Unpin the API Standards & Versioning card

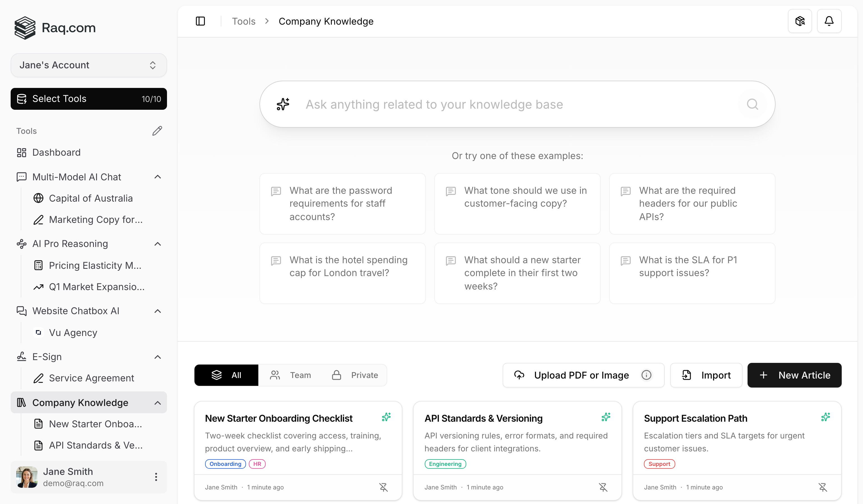[603, 487]
